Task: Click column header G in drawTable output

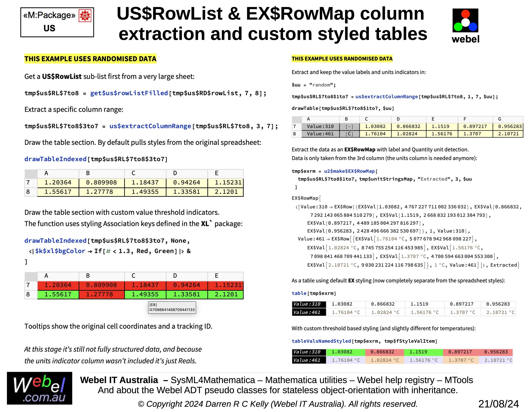Action: (x=508, y=119)
